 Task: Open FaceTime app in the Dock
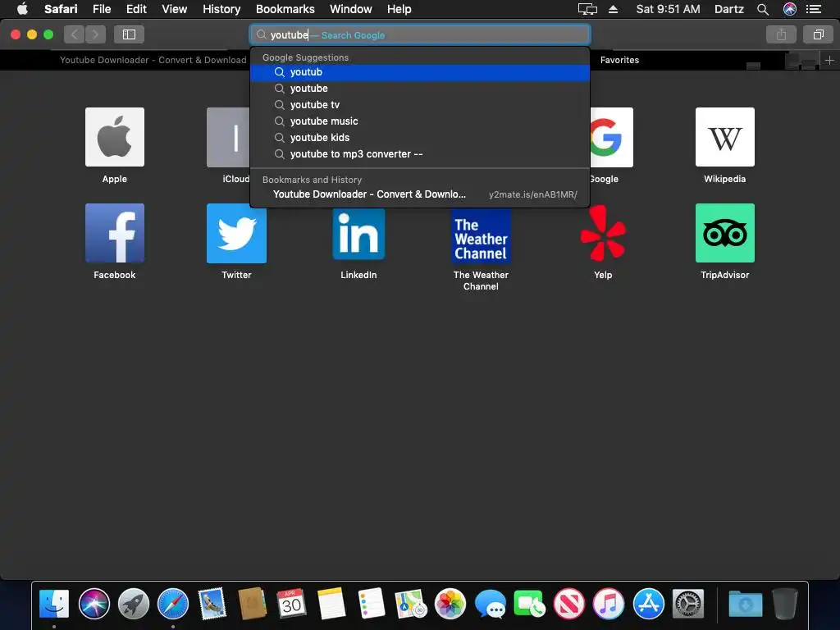pyautogui.click(x=529, y=604)
